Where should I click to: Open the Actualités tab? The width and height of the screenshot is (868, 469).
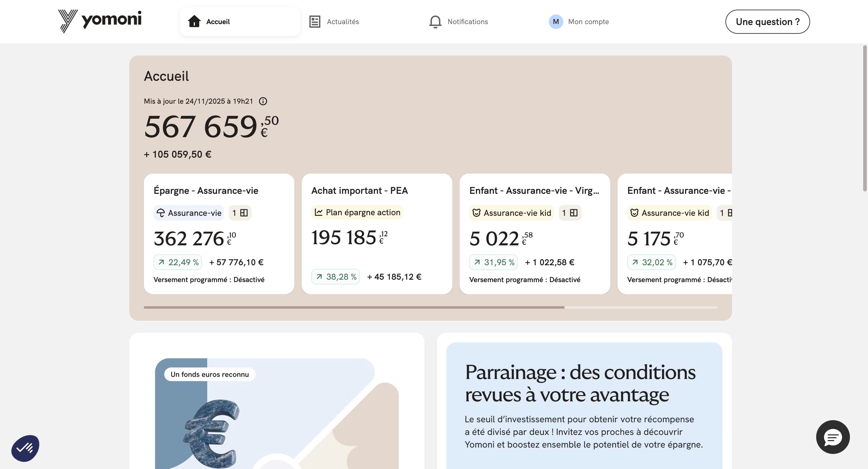[342, 22]
